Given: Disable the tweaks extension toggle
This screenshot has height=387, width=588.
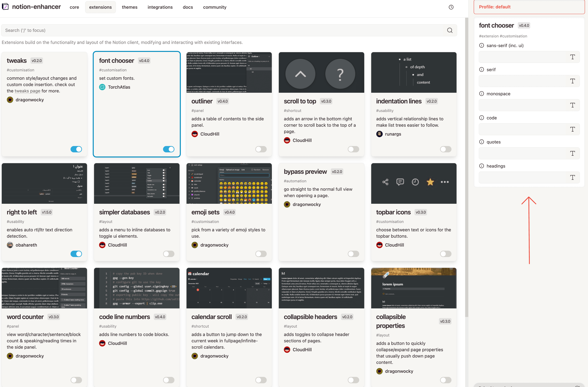Looking at the screenshot, I should click(x=76, y=149).
